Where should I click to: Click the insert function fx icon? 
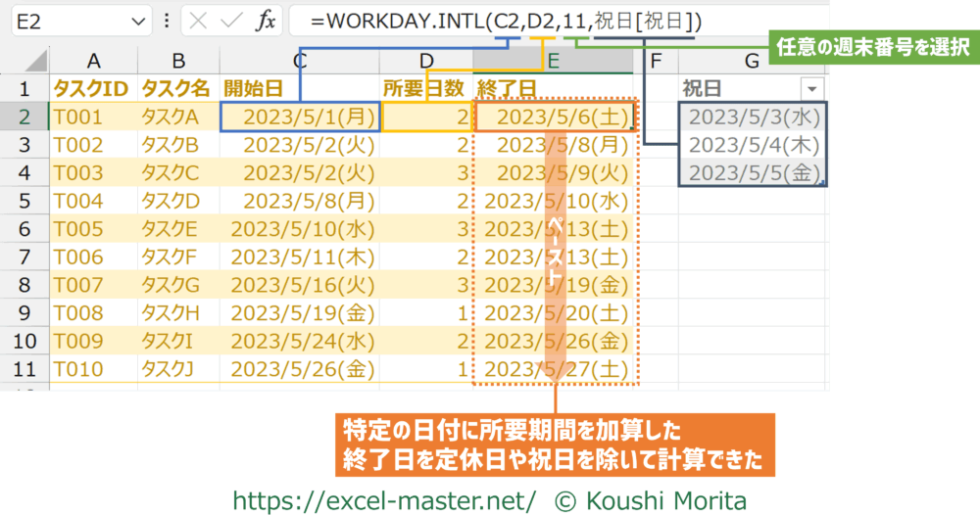coord(266,22)
